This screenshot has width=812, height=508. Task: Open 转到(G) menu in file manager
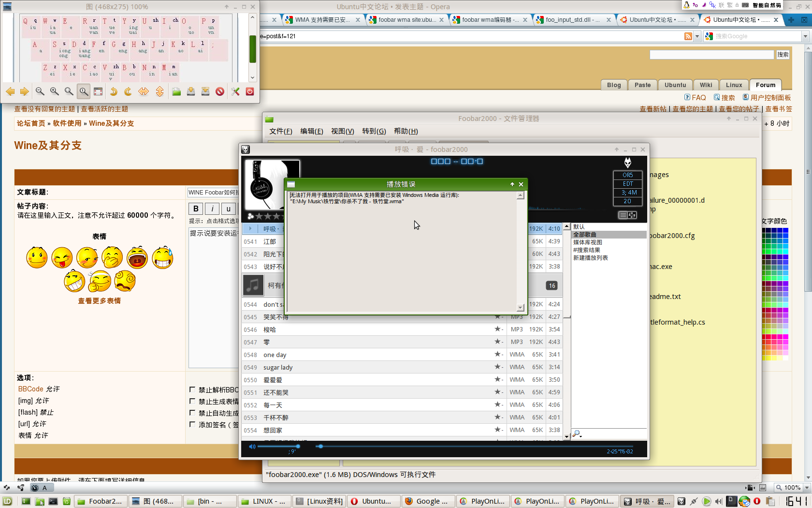click(374, 131)
